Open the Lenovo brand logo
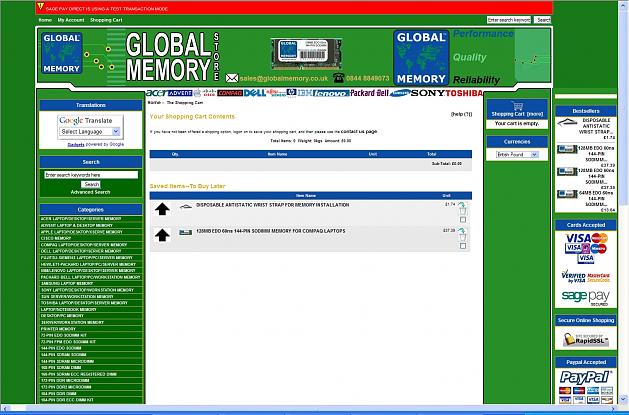 point(331,93)
